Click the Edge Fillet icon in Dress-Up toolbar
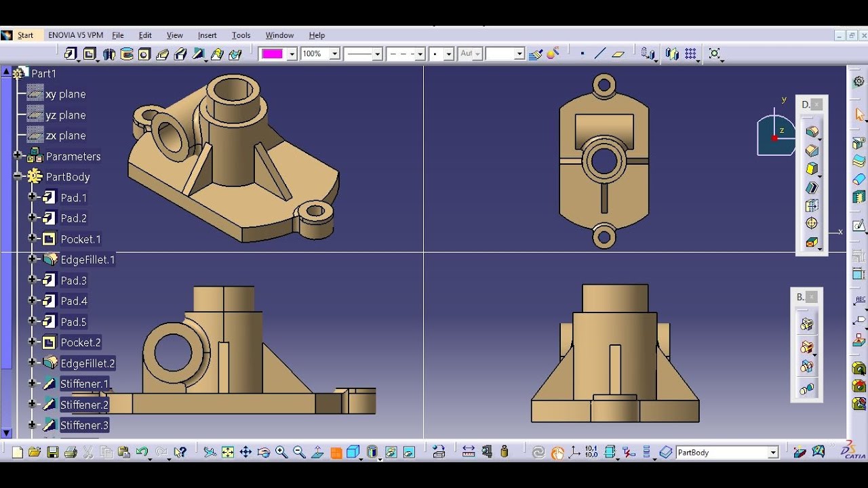This screenshot has width=868, height=488. pyautogui.click(x=812, y=131)
